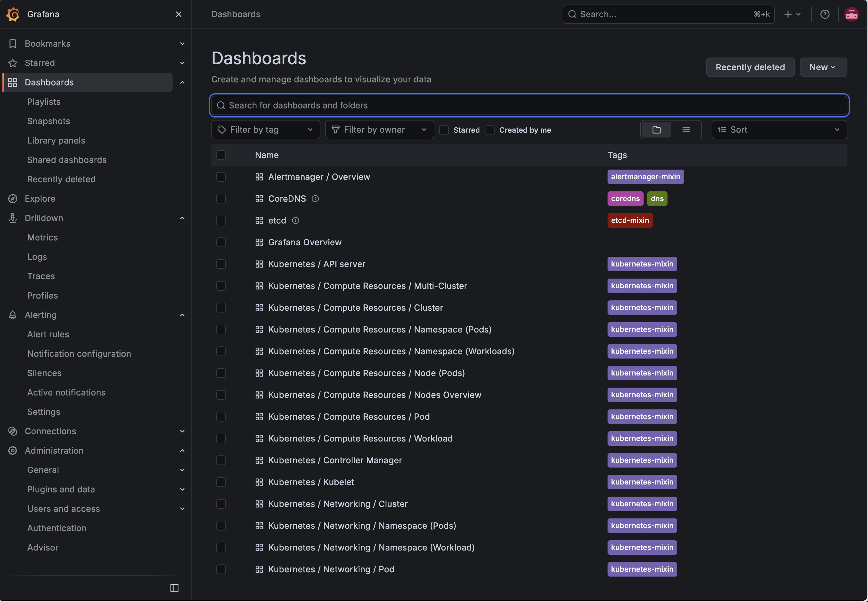The height and width of the screenshot is (602, 868).
Task: Click the Grafana logo icon
Action: (13, 14)
